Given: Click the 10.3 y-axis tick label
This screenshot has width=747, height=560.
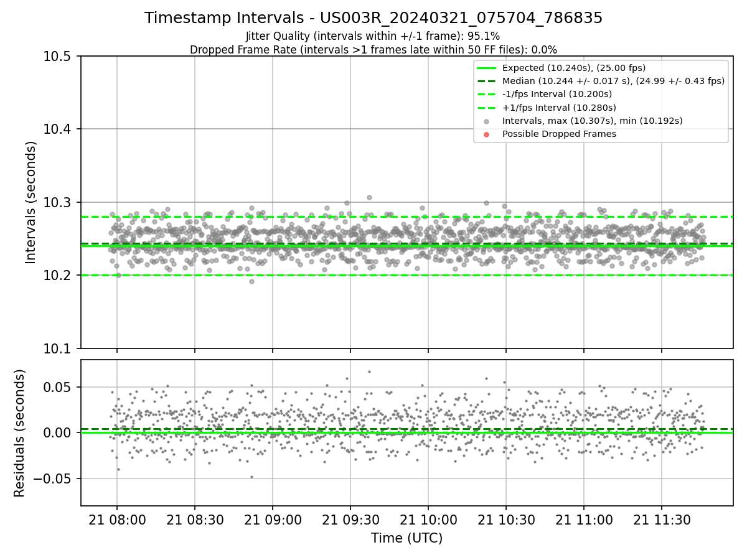Looking at the screenshot, I should 59,202.
